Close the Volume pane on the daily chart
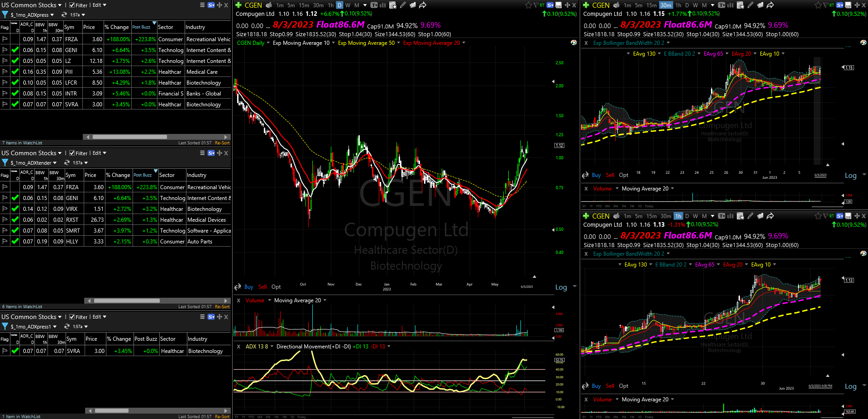868x419 pixels. (x=238, y=300)
